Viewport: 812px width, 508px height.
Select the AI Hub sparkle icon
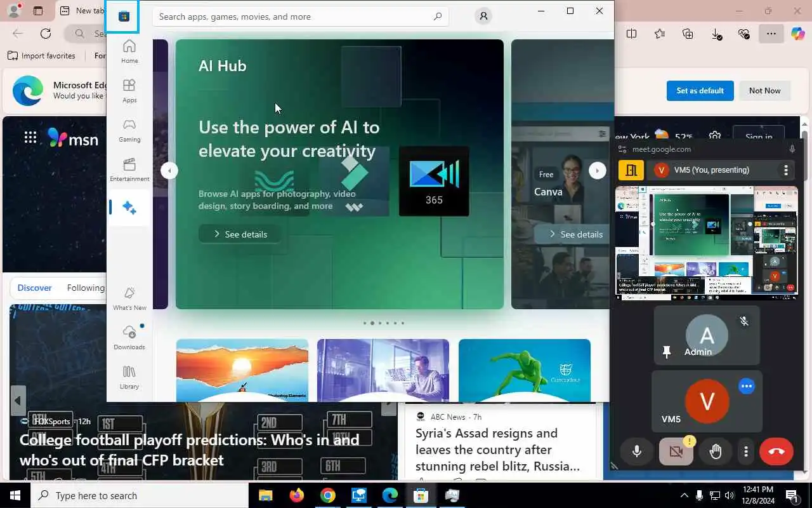(x=129, y=208)
